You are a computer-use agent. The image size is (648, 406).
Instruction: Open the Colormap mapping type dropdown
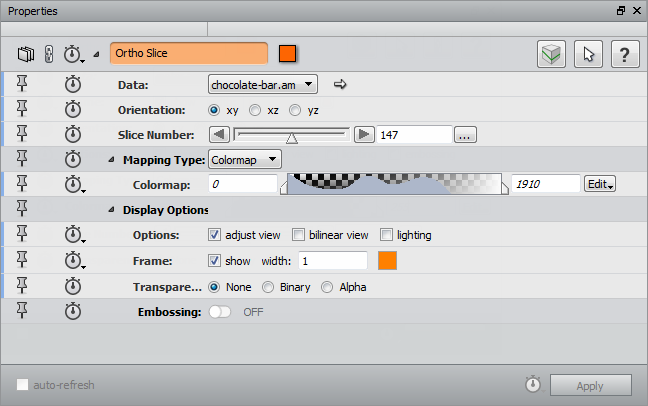tap(245, 160)
